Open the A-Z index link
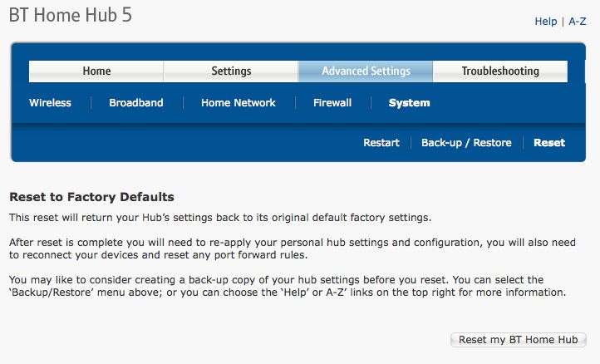This screenshot has width=600, height=364. pyautogui.click(x=577, y=21)
